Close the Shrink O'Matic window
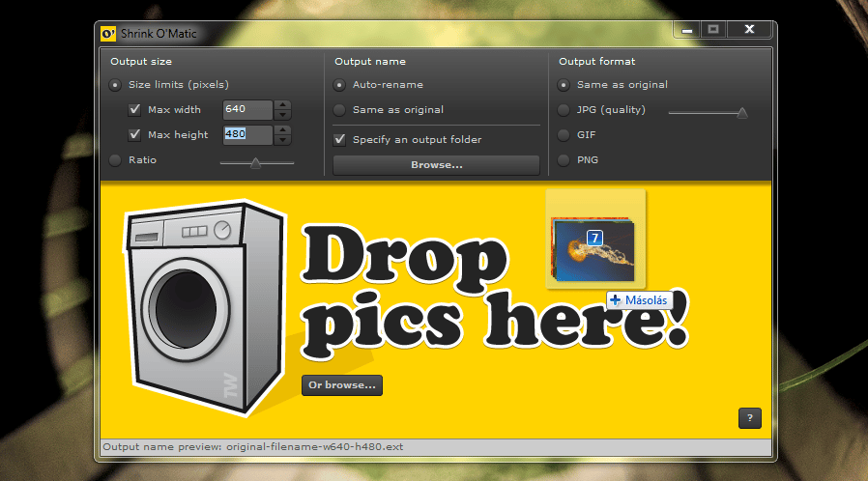Viewport: 868px width, 481px height. (x=749, y=30)
